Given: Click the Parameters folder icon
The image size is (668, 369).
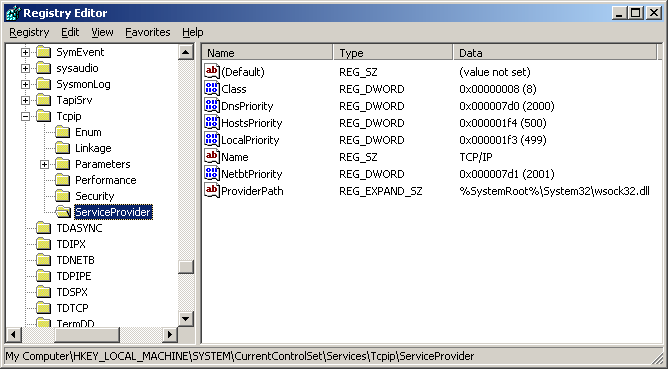Looking at the screenshot, I should [x=63, y=164].
